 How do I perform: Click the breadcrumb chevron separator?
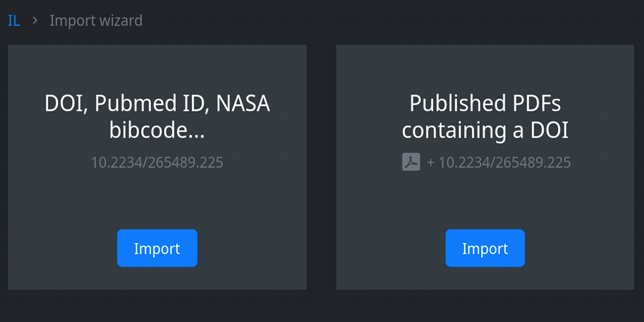[x=35, y=21]
